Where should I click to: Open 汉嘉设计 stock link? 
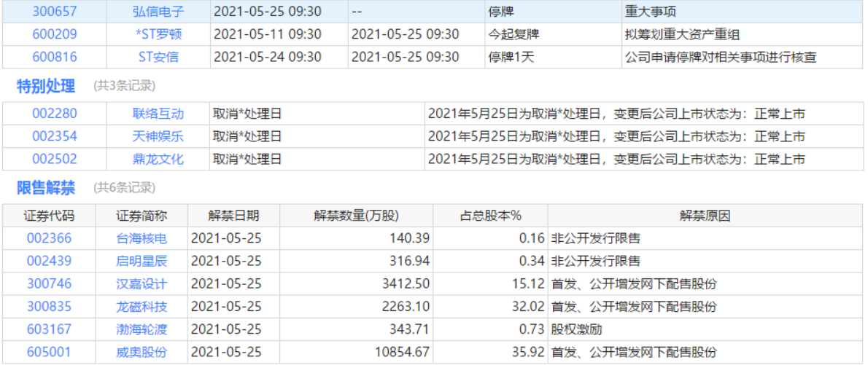(142, 283)
